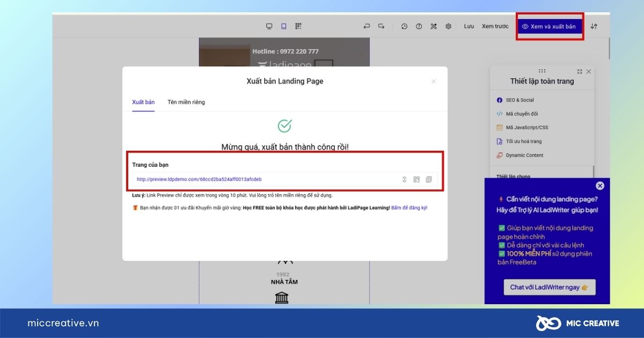Open SEO & Social settings
Screen dimensions: 644x338
pyautogui.click(x=519, y=100)
